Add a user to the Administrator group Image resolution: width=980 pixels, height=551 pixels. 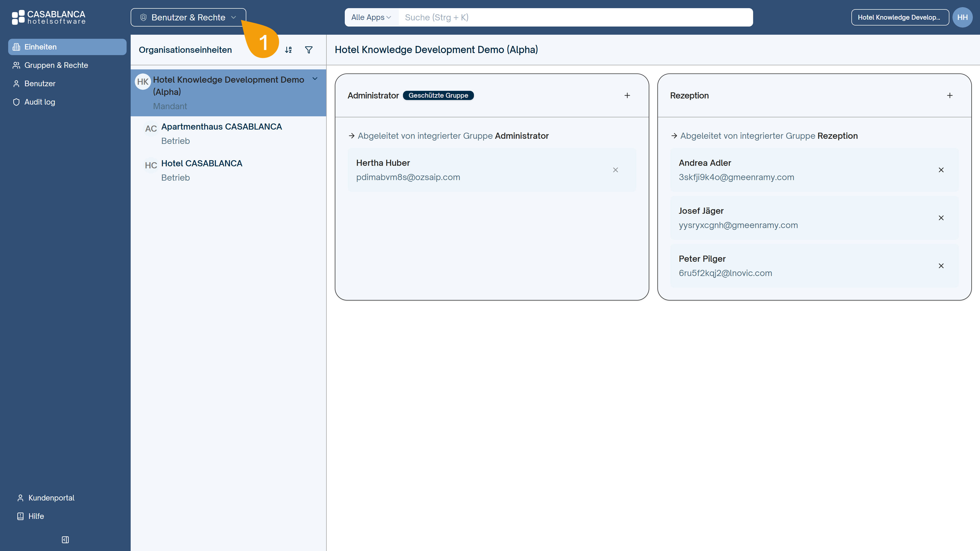coord(627,95)
